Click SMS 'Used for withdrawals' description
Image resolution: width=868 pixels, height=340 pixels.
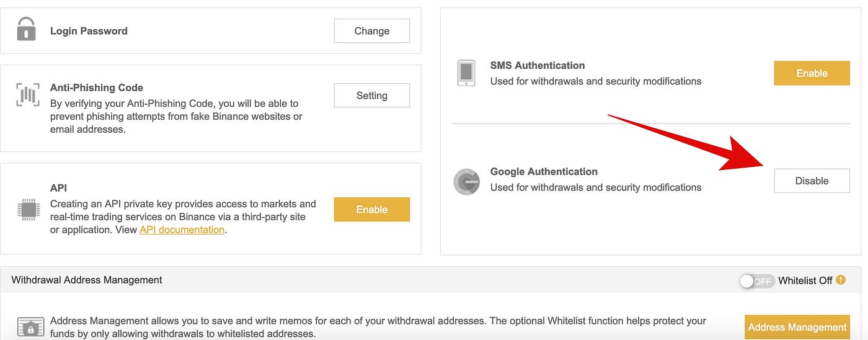[x=596, y=81]
